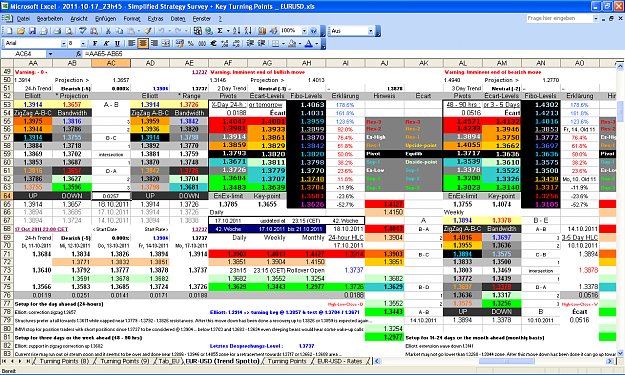This screenshot has height=375, width=625.
Task: Open the font size dropdown
Action: coord(83,43)
